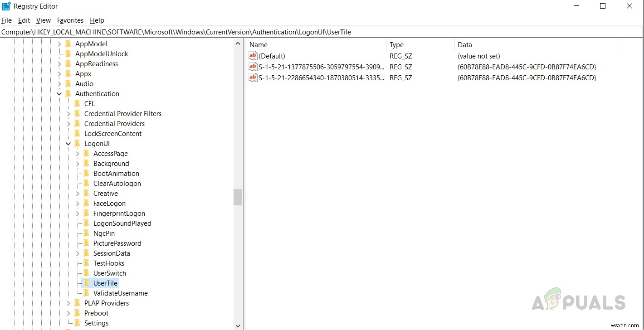Select the AppModelUnlock key
This screenshot has width=644, height=330.
(102, 54)
